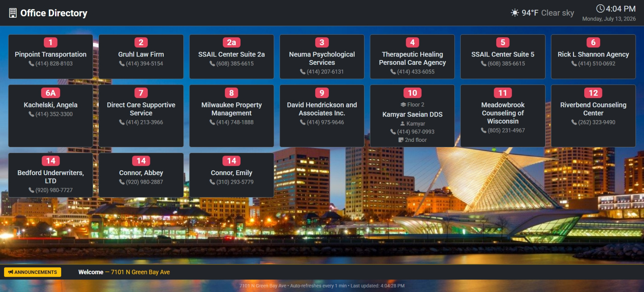Click phone number (414) 394-5154
644x292 pixels.
[145, 64]
